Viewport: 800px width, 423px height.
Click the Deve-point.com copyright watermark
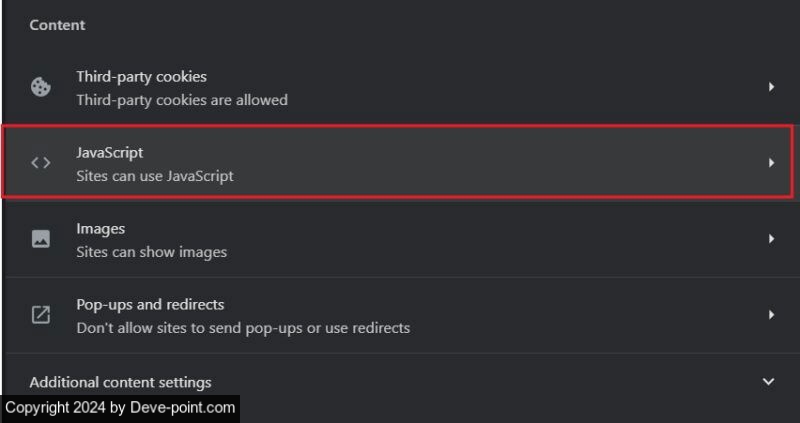120,408
